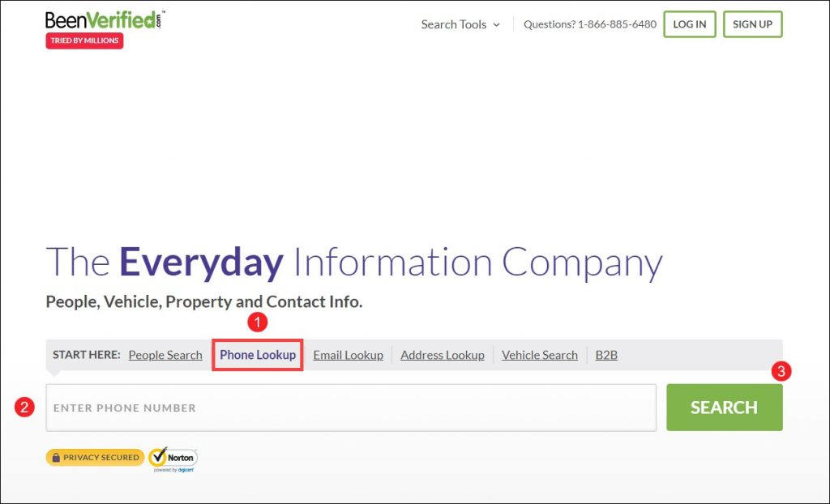Click the SIGN UP button

coord(752,24)
